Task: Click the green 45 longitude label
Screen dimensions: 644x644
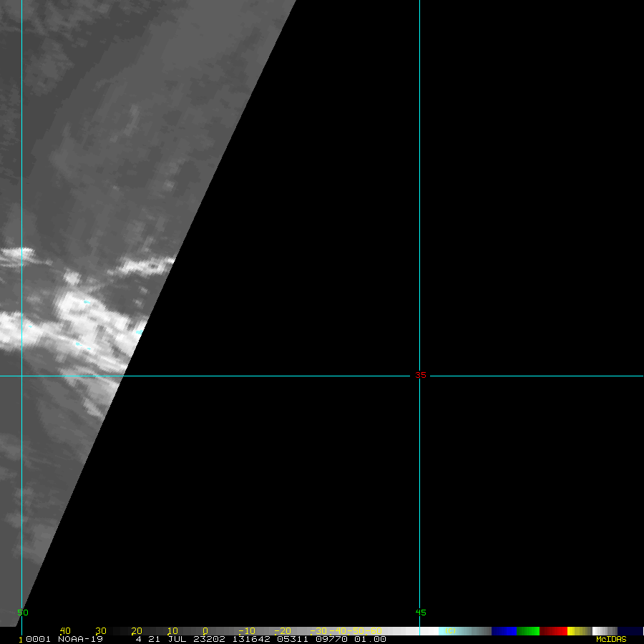Action: (421, 613)
